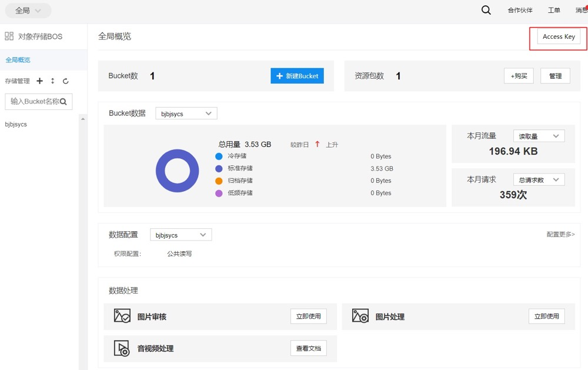Click the 359次 request count value

point(513,194)
